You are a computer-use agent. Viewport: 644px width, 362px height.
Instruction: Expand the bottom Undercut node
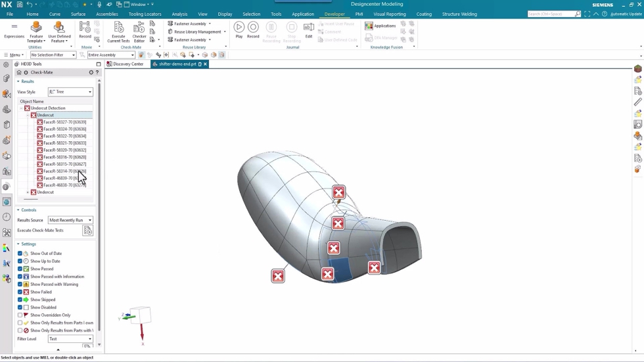28,192
